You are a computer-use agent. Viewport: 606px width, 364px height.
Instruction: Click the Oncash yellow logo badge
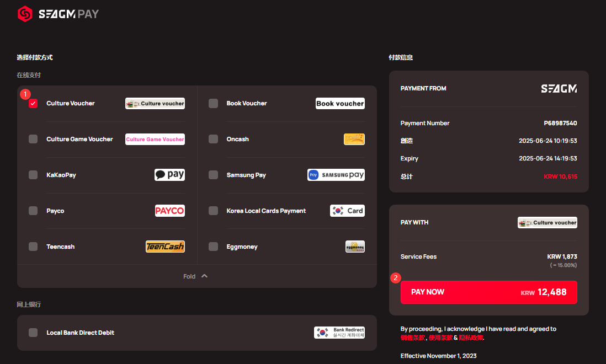(x=354, y=139)
